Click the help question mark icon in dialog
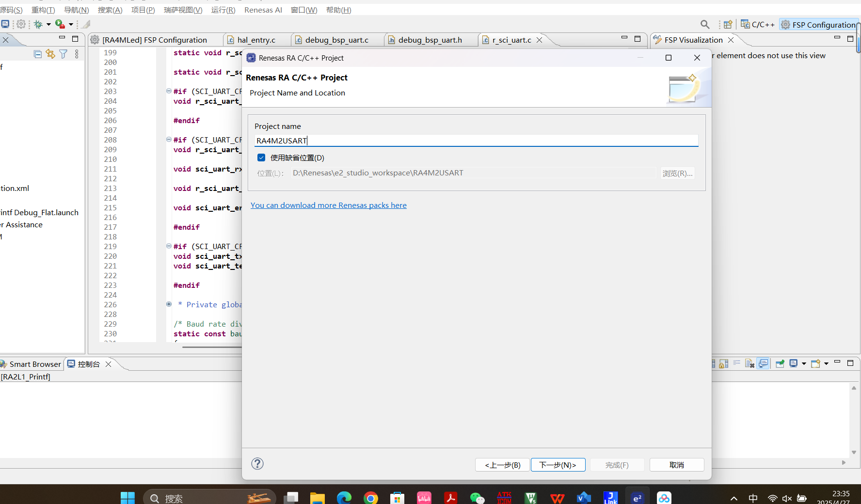This screenshot has width=861, height=504. (x=257, y=464)
